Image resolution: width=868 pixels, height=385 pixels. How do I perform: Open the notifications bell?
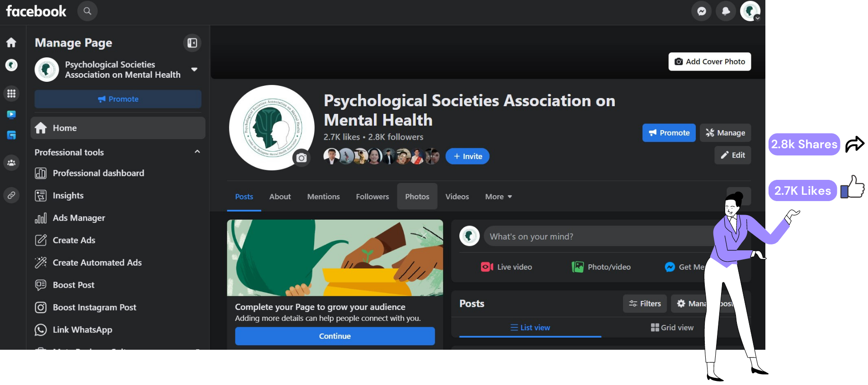pyautogui.click(x=726, y=11)
